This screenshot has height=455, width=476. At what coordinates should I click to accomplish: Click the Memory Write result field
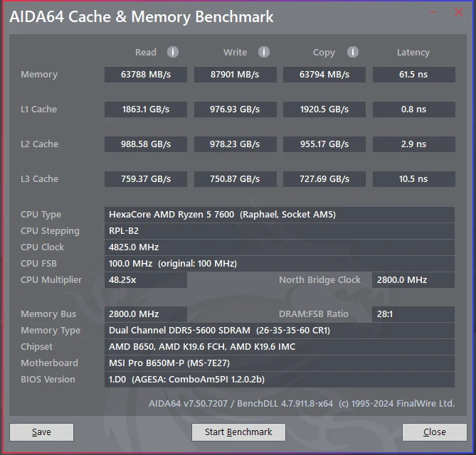pyautogui.click(x=235, y=75)
